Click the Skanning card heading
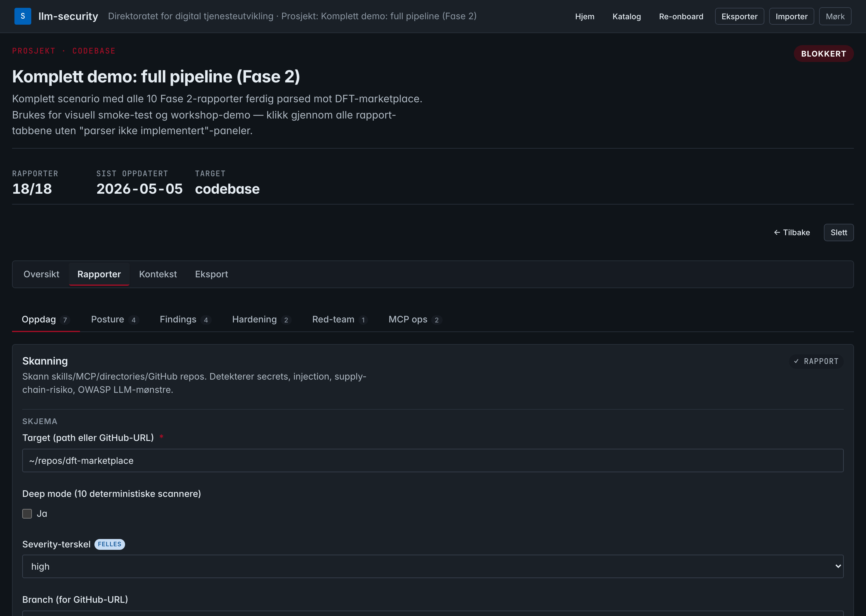Image resolution: width=866 pixels, height=616 pixels. 45,361
